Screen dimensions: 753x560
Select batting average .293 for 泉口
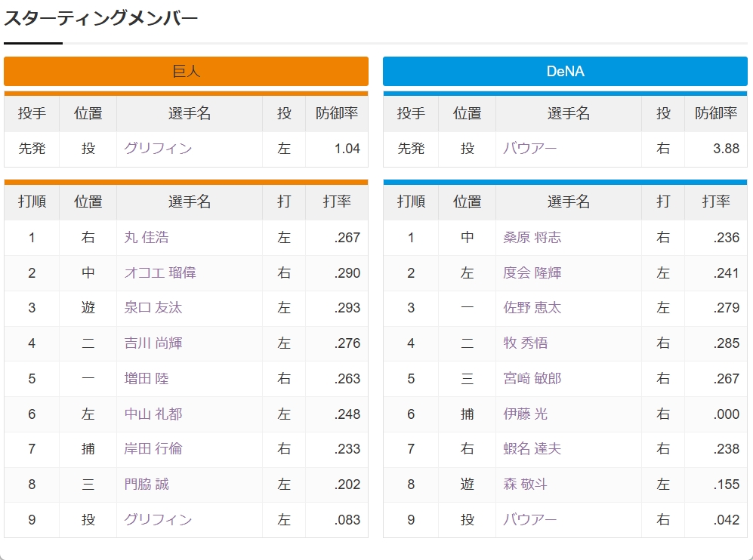point(347,308)
